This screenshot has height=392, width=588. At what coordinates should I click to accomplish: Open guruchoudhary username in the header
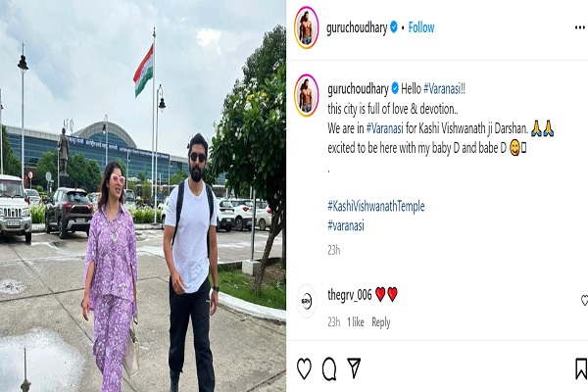coord(357,27)
